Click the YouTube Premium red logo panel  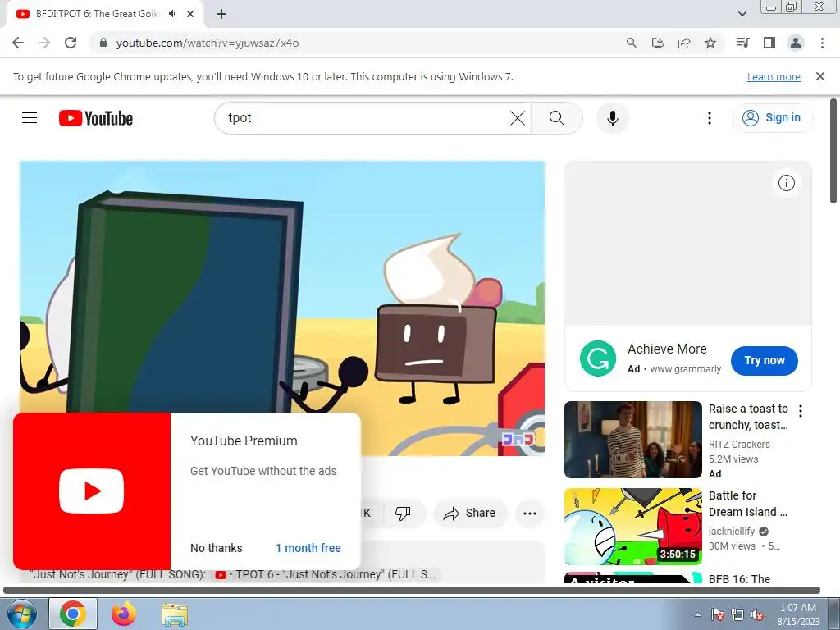[x=92, y=491]
